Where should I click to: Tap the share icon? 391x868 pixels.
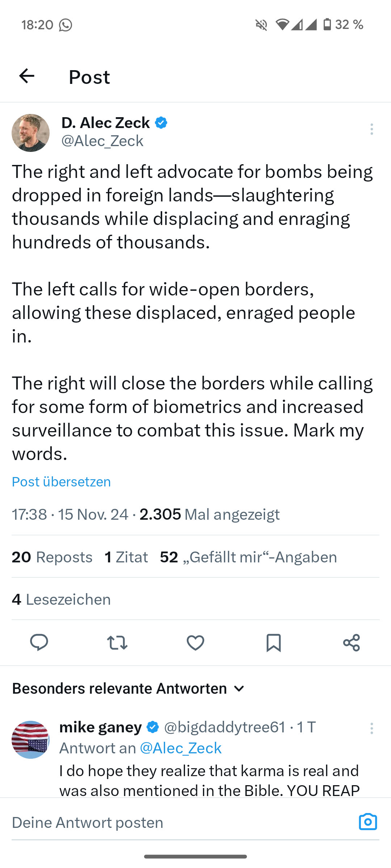pos(352,643)
